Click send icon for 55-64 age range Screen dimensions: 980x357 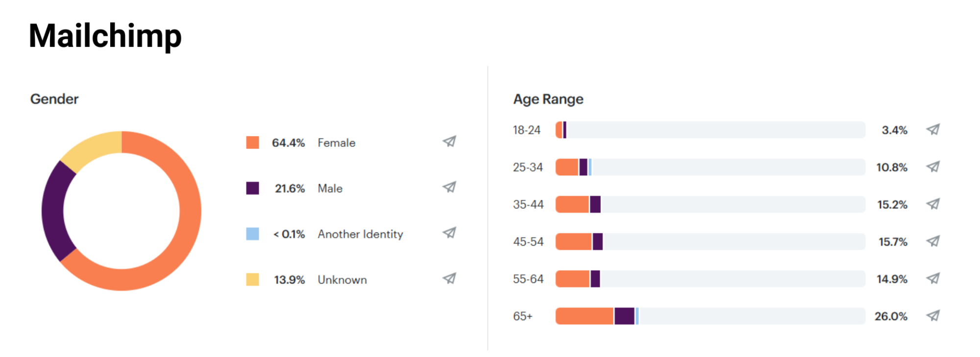[x=933, y=279]
